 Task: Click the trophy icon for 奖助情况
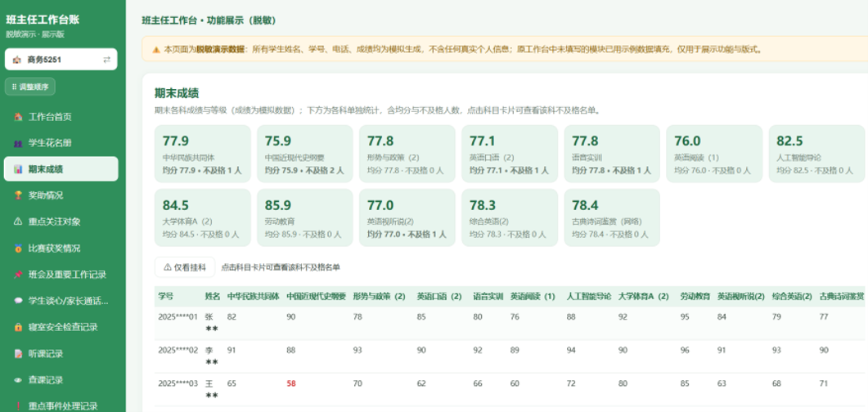18,195
